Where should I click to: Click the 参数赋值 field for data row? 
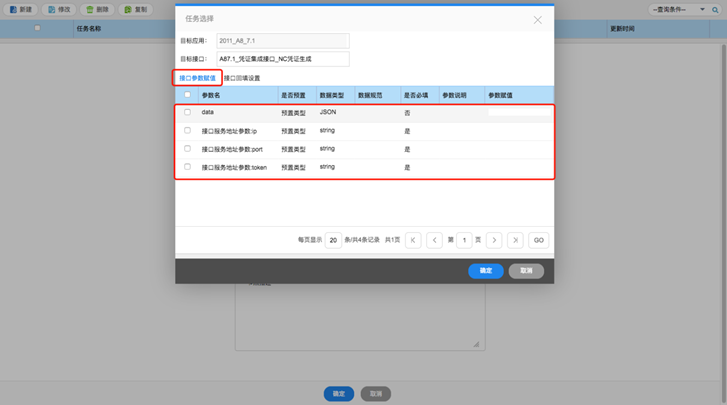pyautogui.click(x=519, y=112)
